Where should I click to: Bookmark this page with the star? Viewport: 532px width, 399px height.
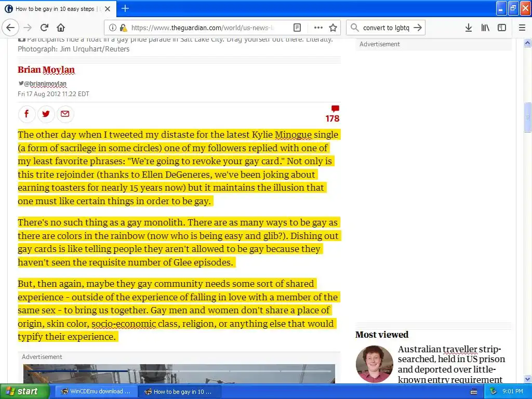[333, 28]
